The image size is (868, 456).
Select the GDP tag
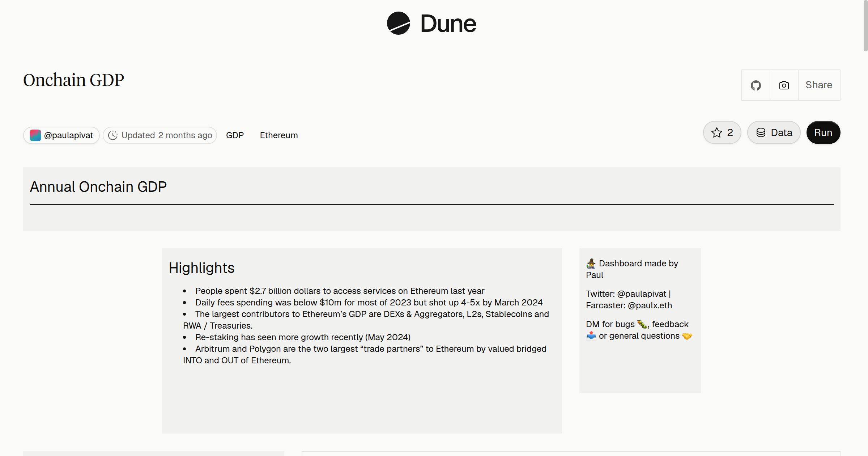tap(235, 135)
